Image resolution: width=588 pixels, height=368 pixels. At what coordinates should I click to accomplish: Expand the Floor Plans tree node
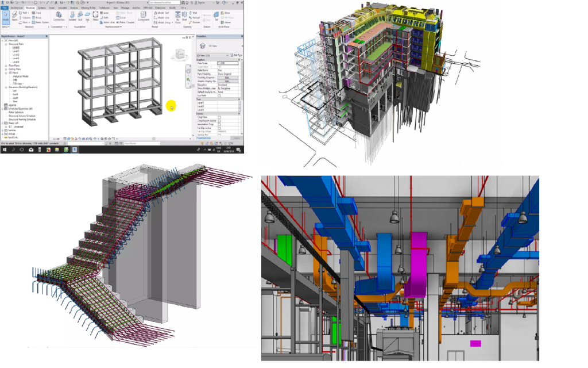pyautogui.click(x=6, y=66)
